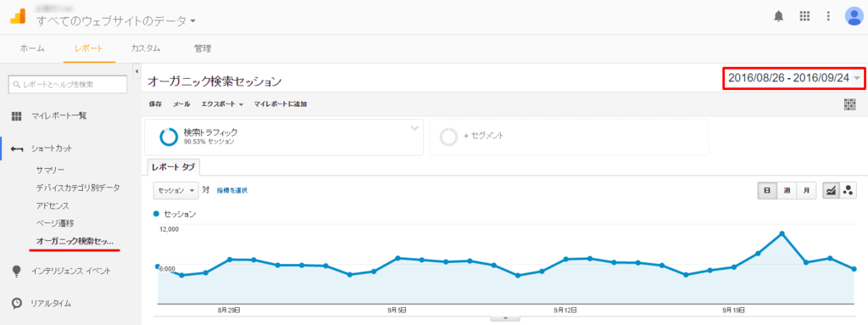Image resolution: width=868 pixels, height=325 pixels.
Task: Open the notifications bell
Action: click(x=779, y=17)
